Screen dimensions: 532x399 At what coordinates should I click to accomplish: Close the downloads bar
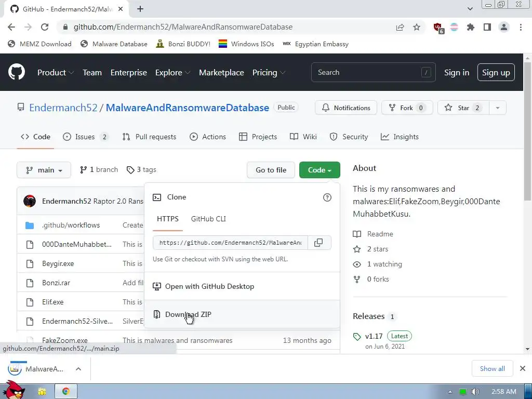tap(523, 368)
